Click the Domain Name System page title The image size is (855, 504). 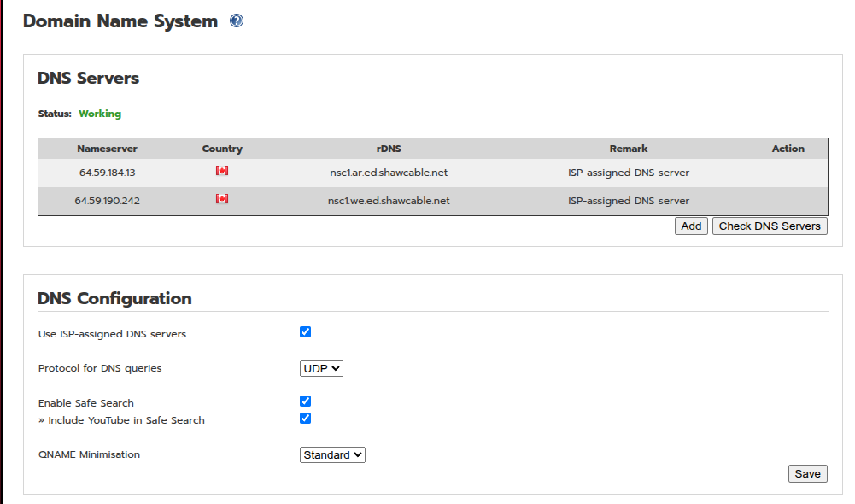pos(120,21)
